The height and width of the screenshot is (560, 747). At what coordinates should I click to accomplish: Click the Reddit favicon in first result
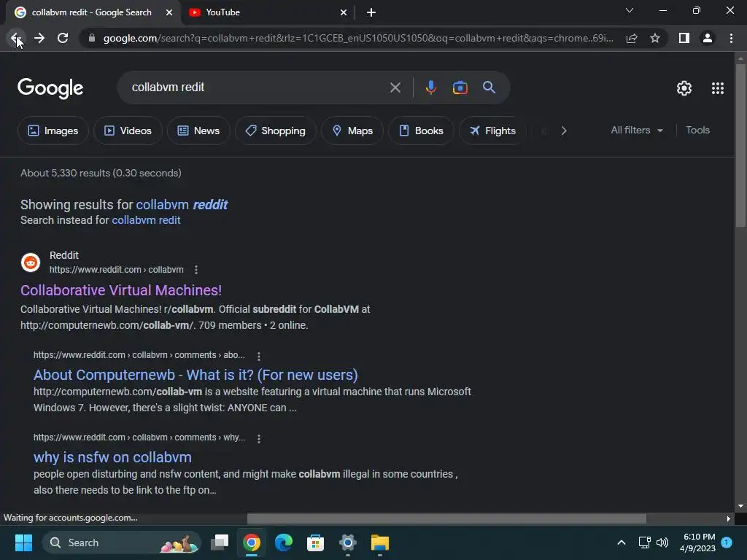tap(31, 262)
